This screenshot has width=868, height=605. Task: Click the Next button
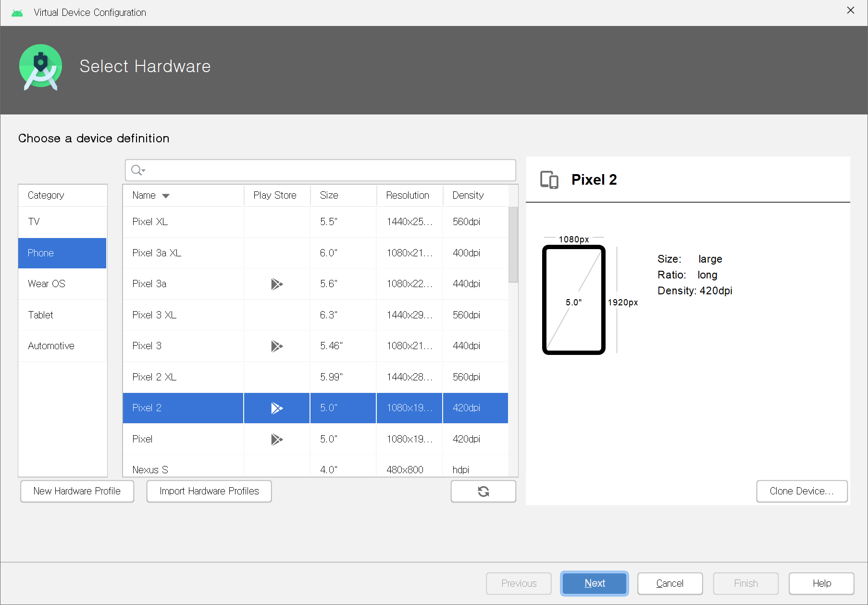[x=595, y=583]
